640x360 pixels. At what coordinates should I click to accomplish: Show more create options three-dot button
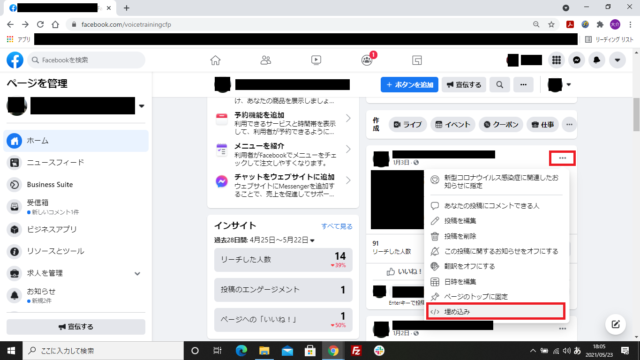569,124
